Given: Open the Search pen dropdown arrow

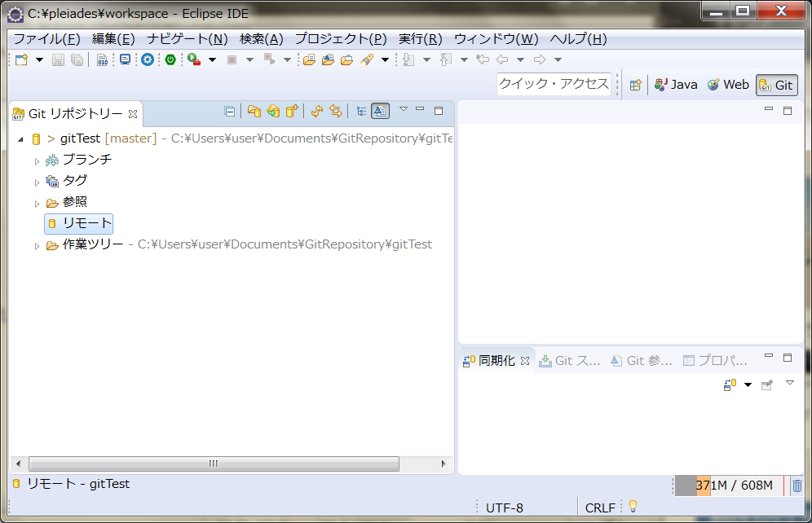Looking at the screenshot, I should [x=386, y=59].
